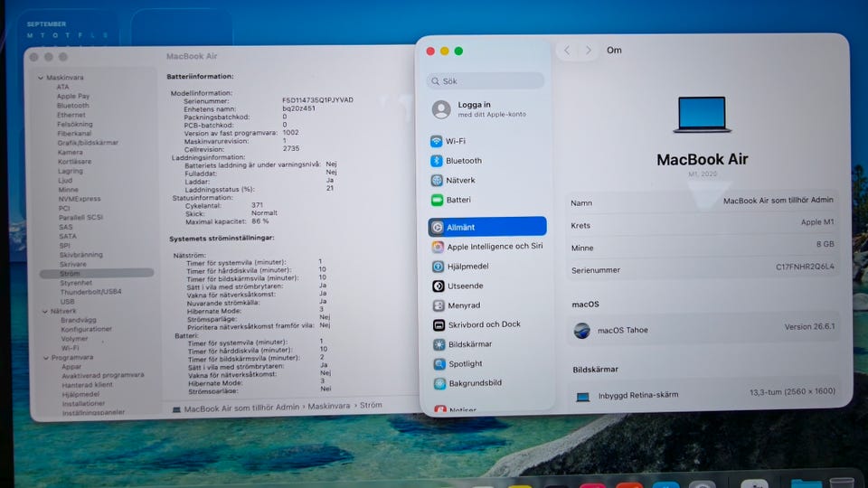
Task: Select Fiberkanal in hardware list
Action: (74, 134)
